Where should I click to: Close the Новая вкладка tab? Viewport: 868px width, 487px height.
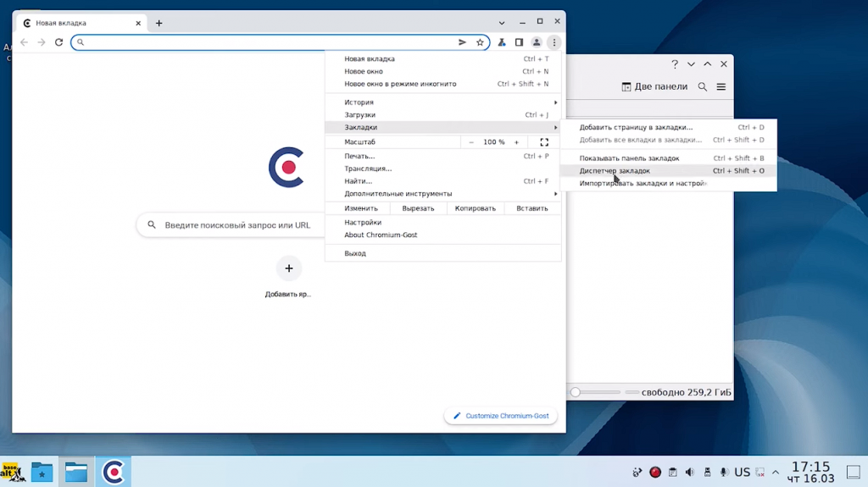click(x=138, y=23)
